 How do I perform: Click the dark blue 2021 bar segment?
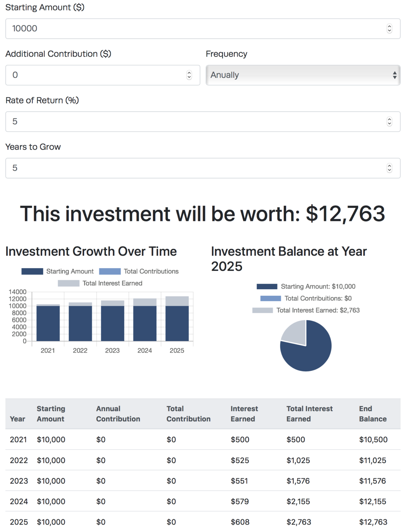tap(48, 323)
